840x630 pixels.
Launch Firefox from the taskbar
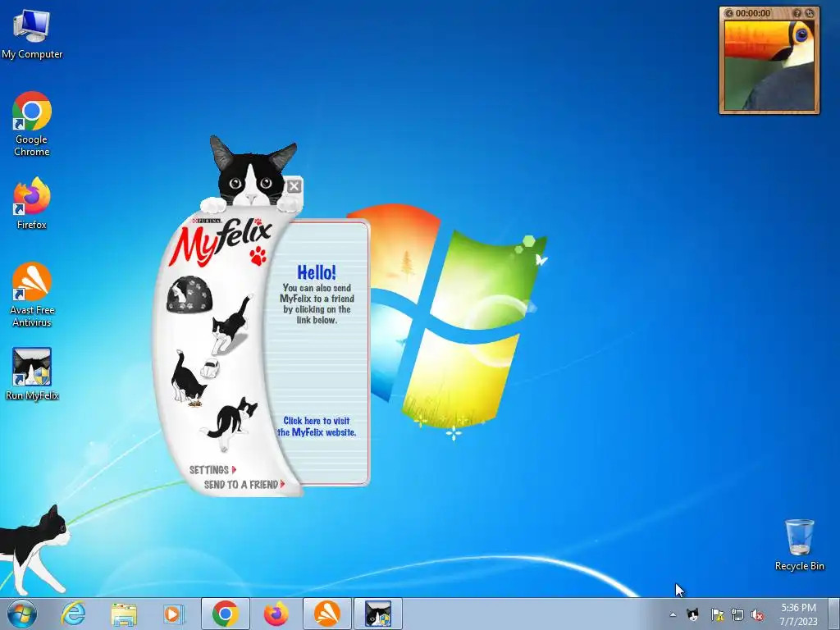coord(276,614)
